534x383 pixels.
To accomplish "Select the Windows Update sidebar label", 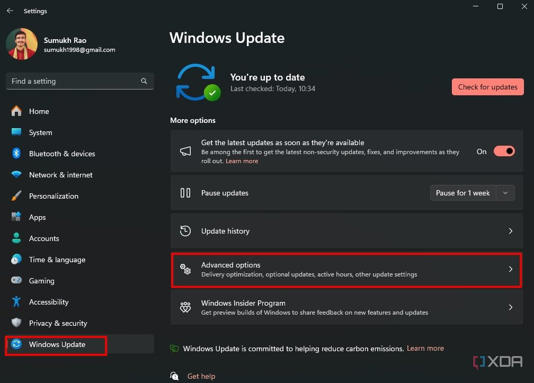I will coord(57,344).
